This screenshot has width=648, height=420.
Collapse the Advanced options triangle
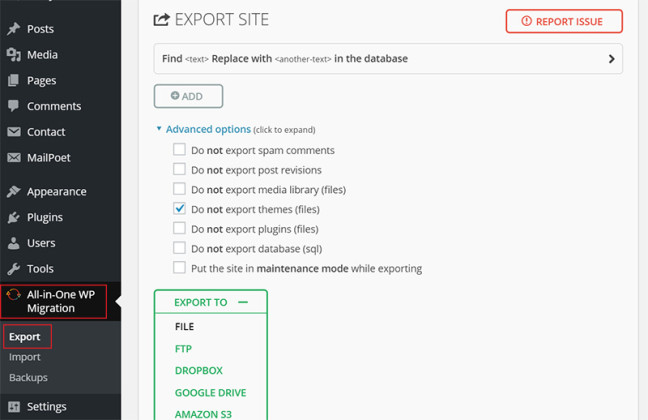(159, 129)
